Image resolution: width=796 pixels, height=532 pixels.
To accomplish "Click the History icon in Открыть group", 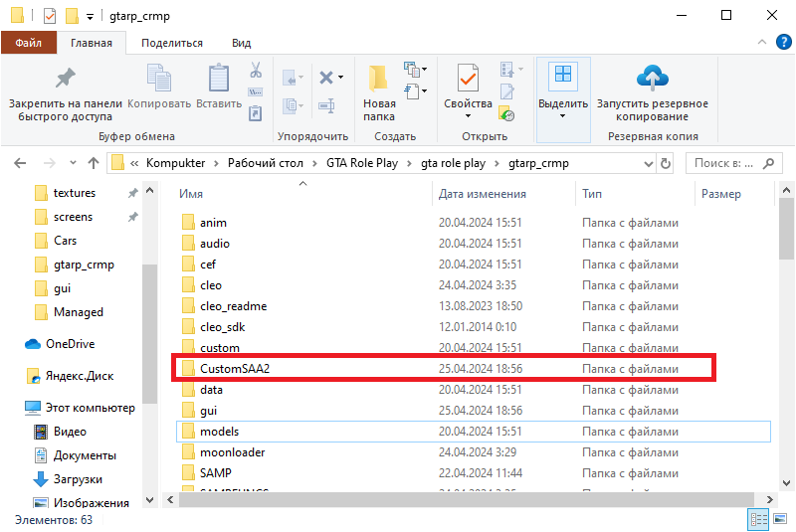I will [506, 113].
